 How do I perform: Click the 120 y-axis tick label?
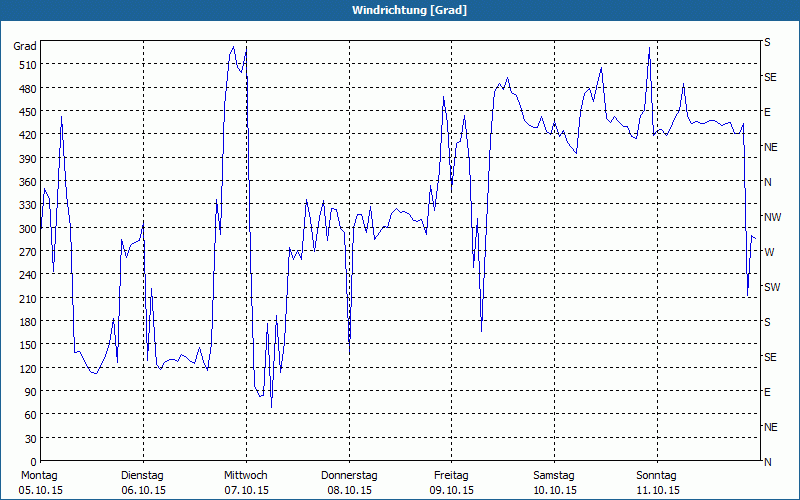coord(28,368)
